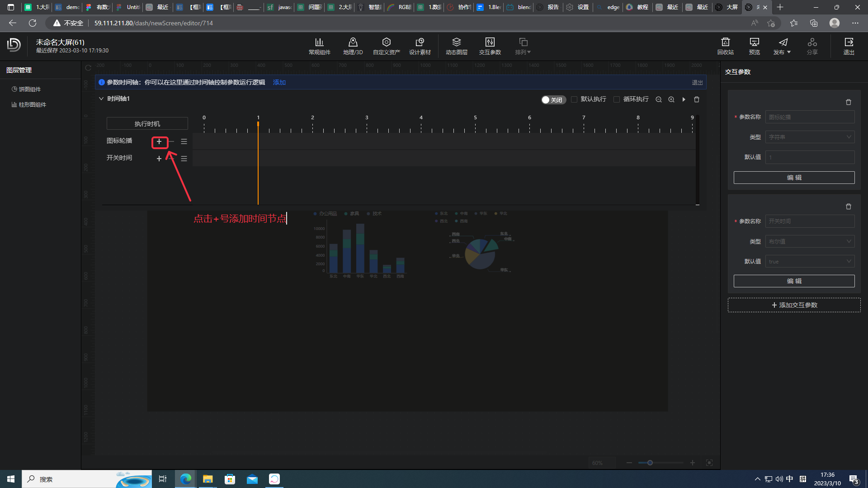Open 地理/3D component library
This screenshot has width=868, height=488.
[x=353, y=46]
